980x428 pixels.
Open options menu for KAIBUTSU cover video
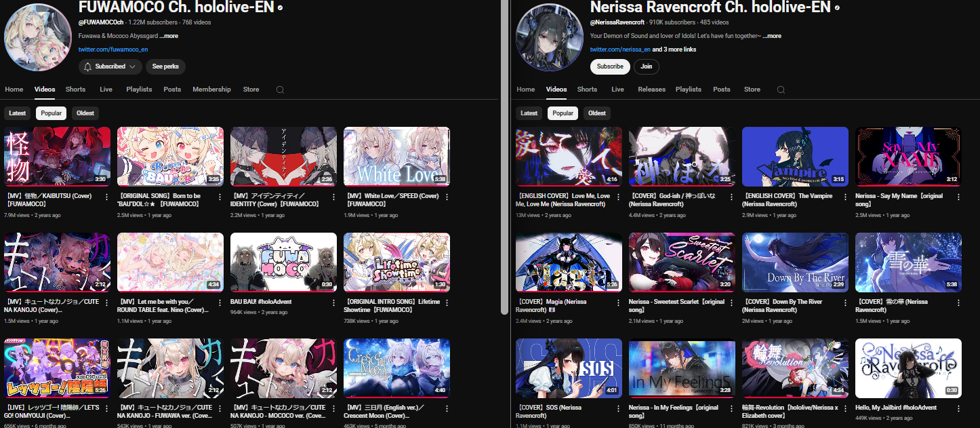106,197
